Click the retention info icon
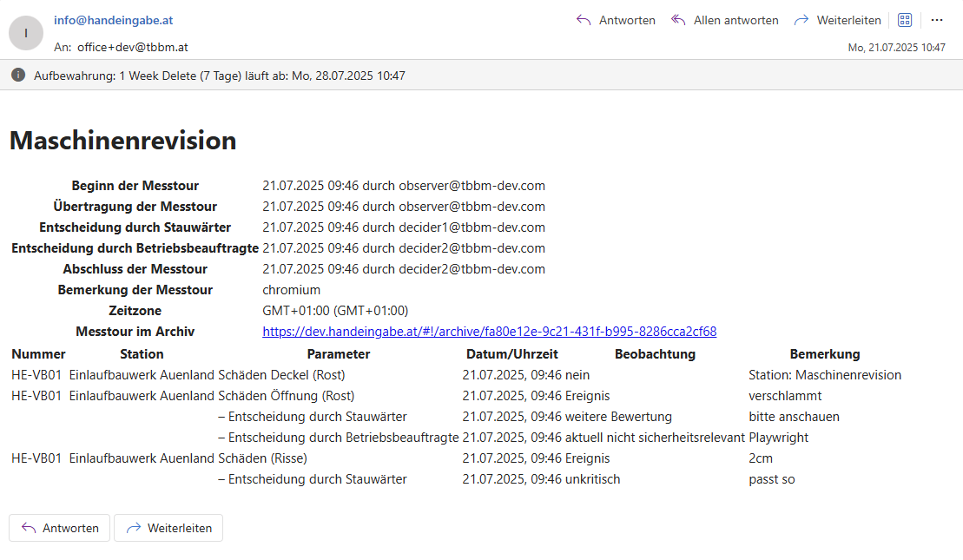The width and height of the screenshot is (963, 560). point(18,75)
